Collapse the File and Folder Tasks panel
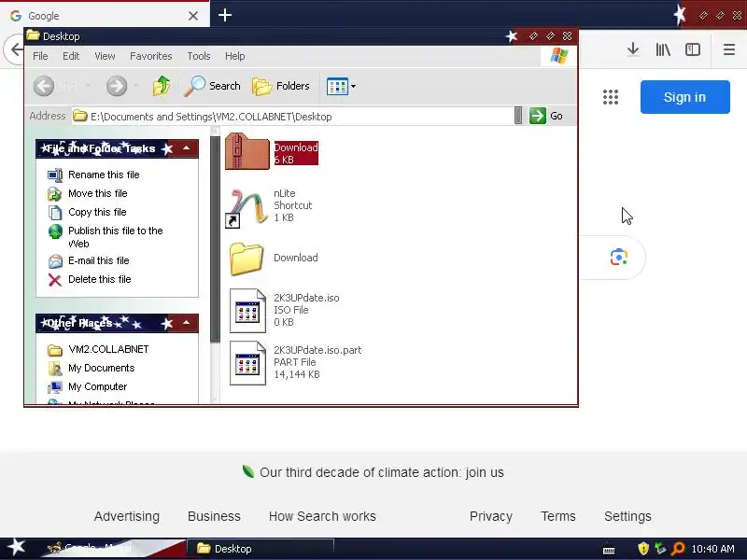747x560 pixels. coord(186,148)
